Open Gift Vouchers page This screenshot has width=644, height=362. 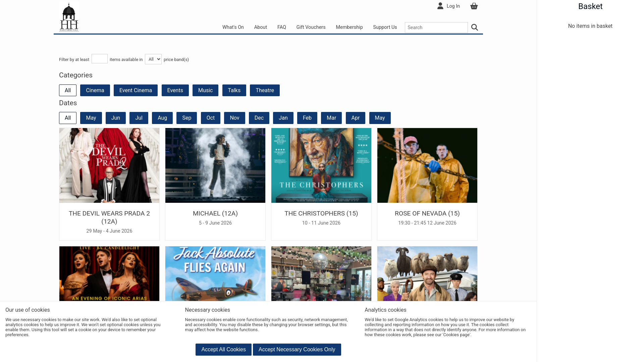coord(311,27)
